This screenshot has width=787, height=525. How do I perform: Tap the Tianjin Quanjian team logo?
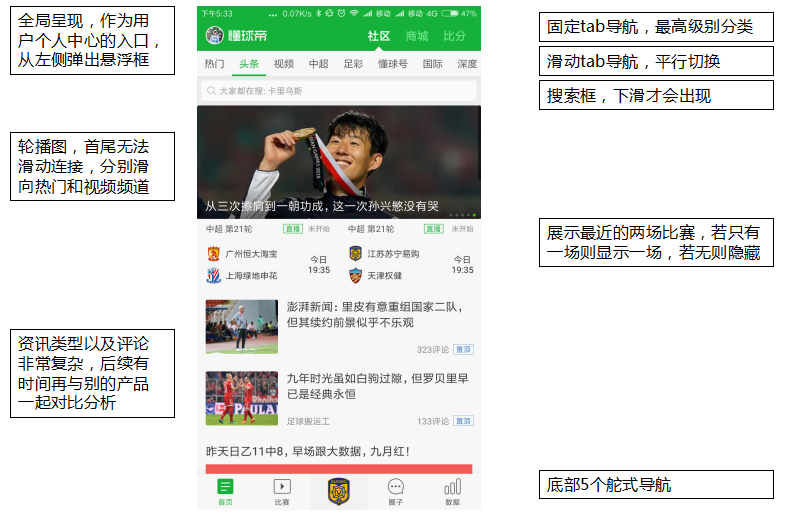pos(355,276)
